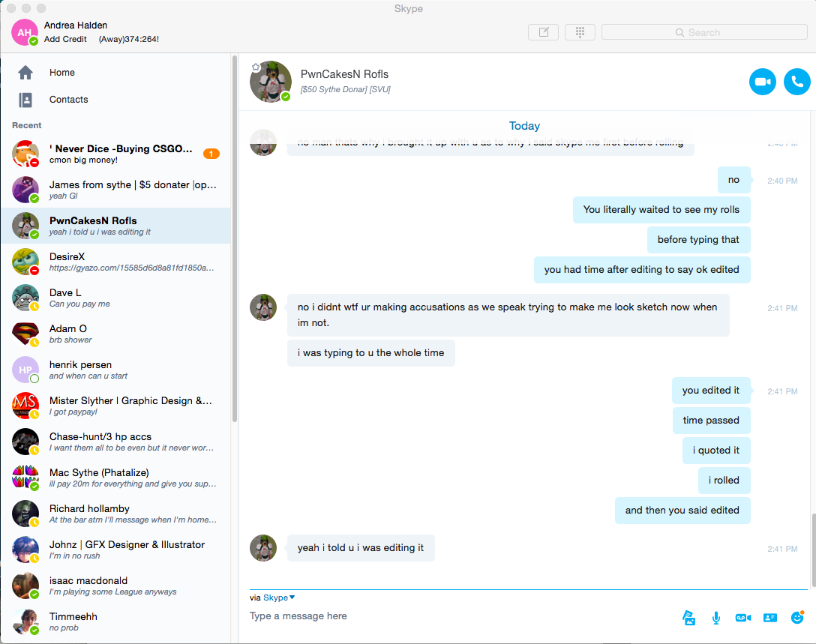Click the 'you had time after editing' message
This screenshot has width=816, height=644.
[642, 269]
